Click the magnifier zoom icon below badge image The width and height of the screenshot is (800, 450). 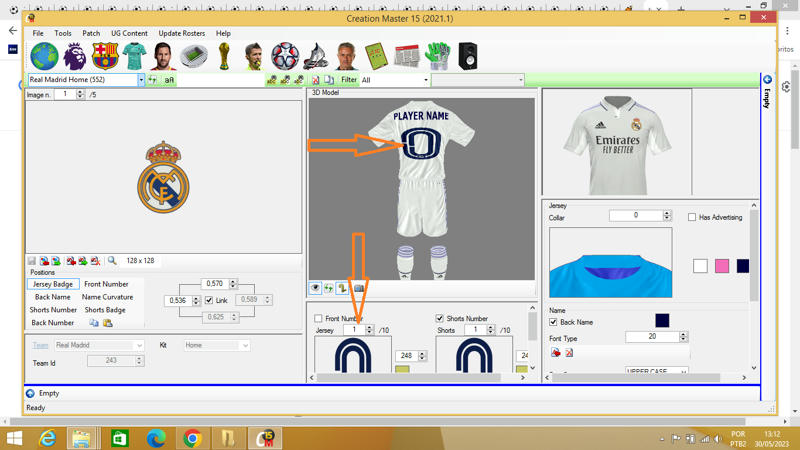[112, 261]
